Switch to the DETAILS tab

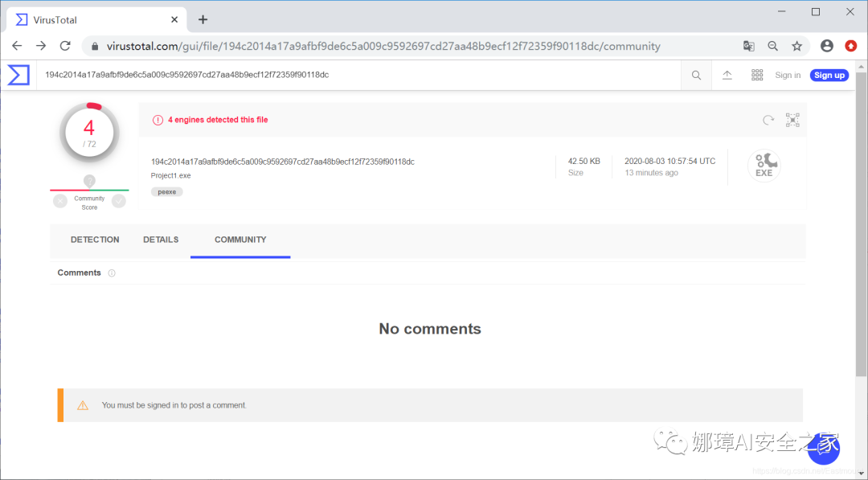tap(161, 240)
